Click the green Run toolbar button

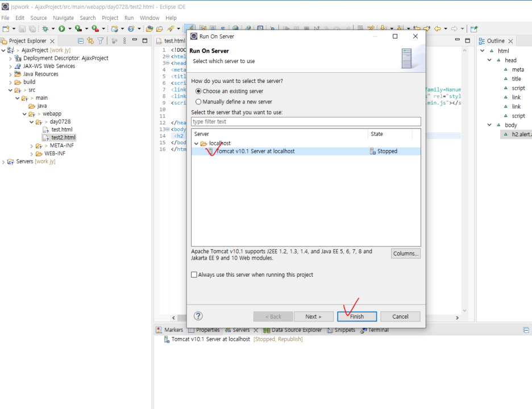coord(62,29)
